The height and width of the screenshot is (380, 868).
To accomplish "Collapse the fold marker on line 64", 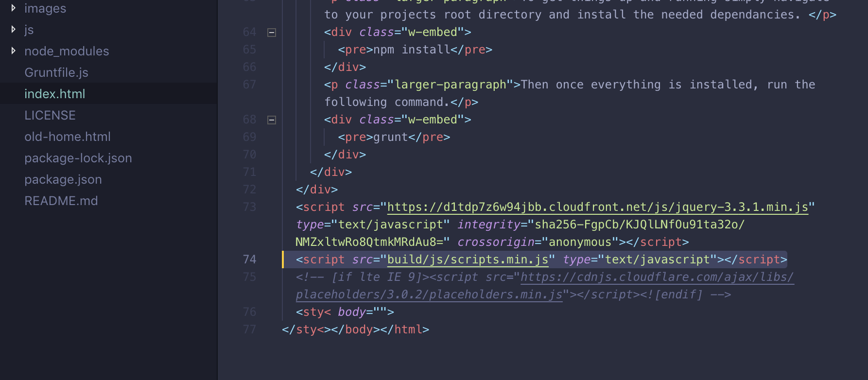I will tap(272, 33).
